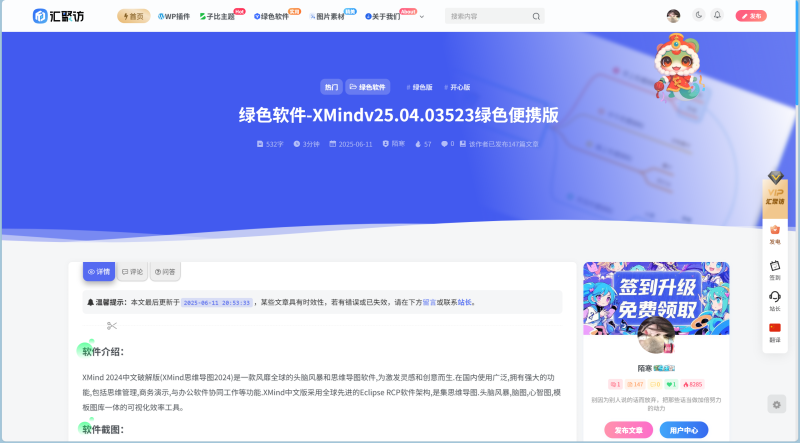
Task: Open the 绿色软件 navigation menu item
Action: 272,17
